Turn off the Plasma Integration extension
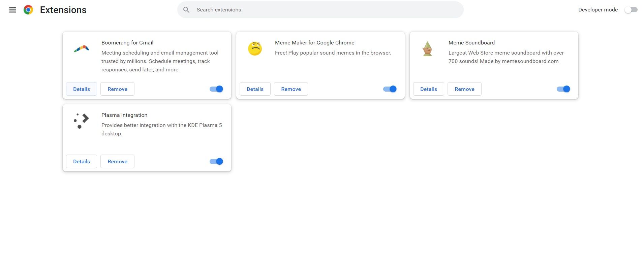 tap(216, 161)
